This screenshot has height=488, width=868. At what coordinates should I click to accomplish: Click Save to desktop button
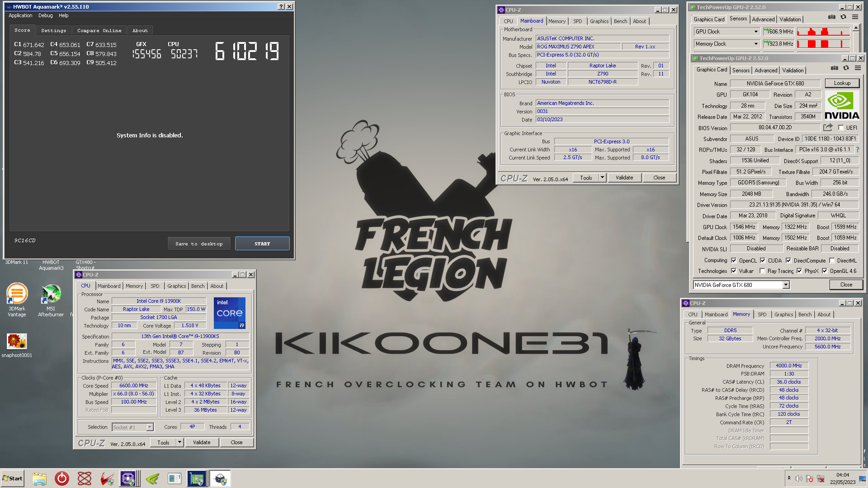click(x=199, y=244)
